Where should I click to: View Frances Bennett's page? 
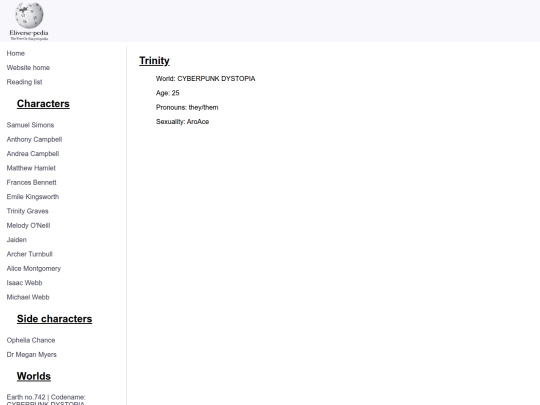click(x=31, y=183)
